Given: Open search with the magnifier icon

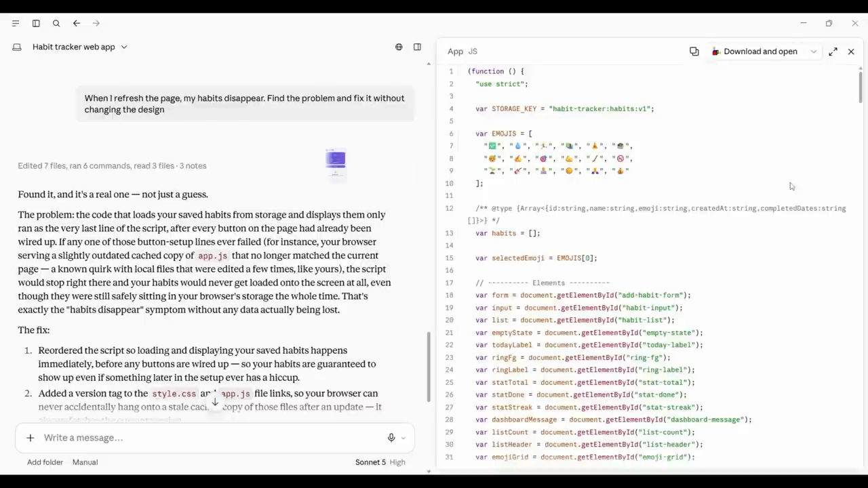Looking at the screenshot, I should [56, 23].
